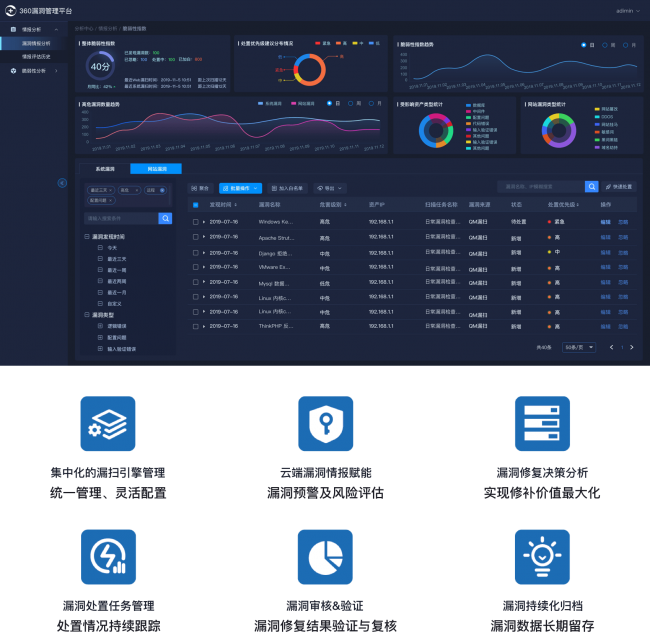Viewport: 650px width, 632px height.
Task: Click the vulnerability name search input field
Action: click(540, 187)
